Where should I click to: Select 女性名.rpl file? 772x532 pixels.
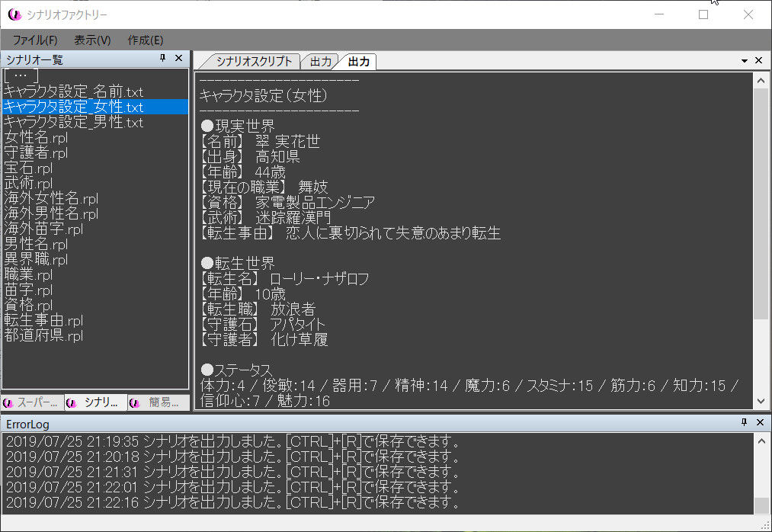click(x=36, y=137)
